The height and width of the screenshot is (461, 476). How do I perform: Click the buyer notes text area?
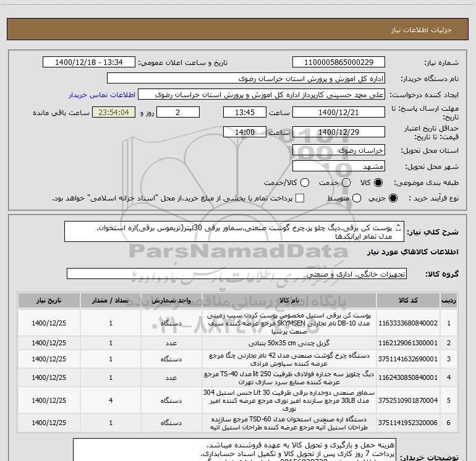tap(235, 450)
